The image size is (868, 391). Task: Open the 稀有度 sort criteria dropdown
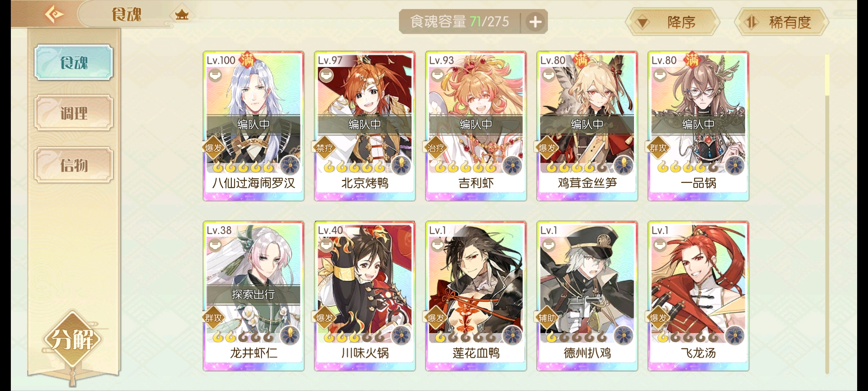click(x=782, y=22)
